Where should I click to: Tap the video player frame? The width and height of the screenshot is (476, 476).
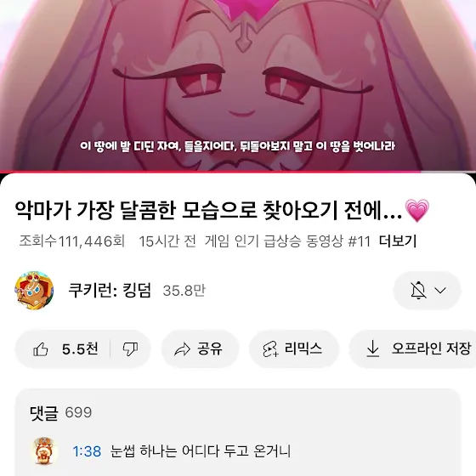coord(238,85)
